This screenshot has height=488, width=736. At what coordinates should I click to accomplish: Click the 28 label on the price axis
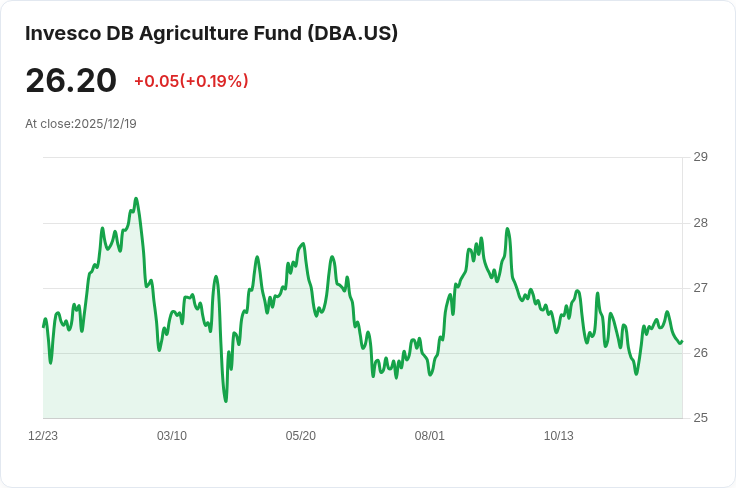(700, 222)
